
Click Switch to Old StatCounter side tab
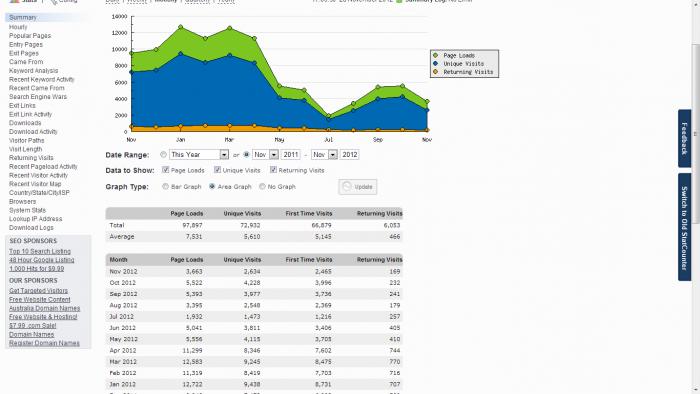click(684, 227)
